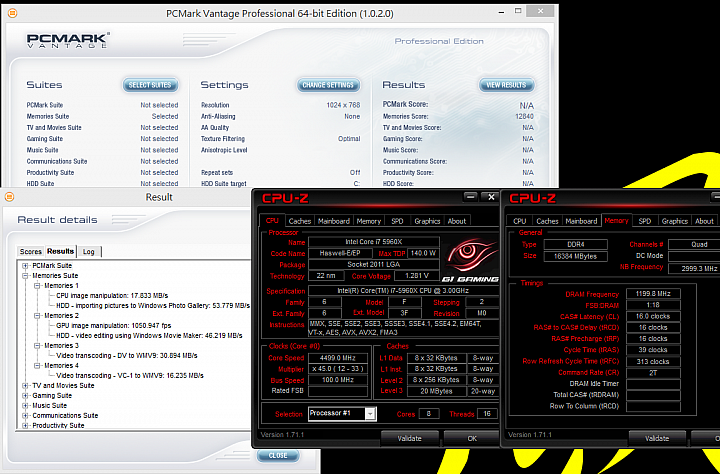Collapse the Memories 2 node
The image size is (720, 474).
pos(37,316)
